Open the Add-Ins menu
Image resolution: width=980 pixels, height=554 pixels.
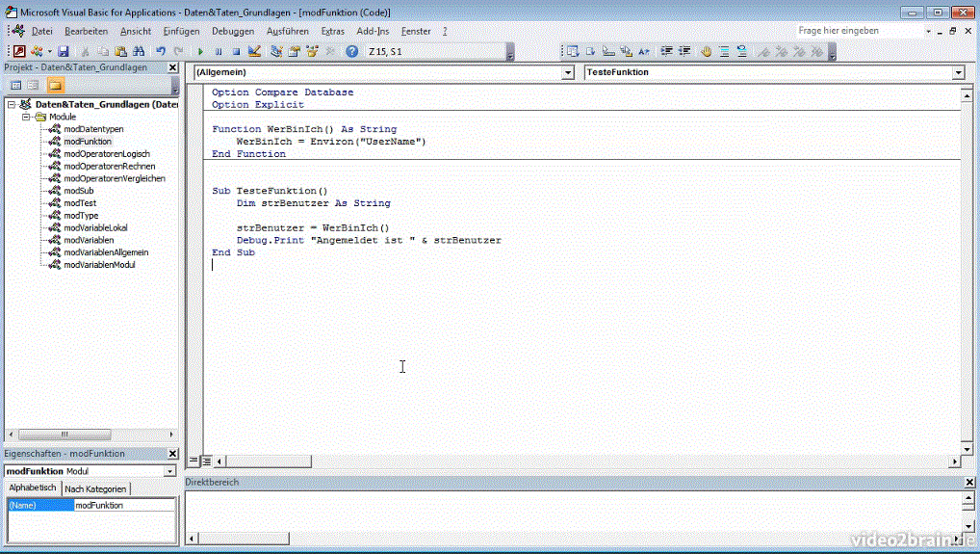tap(373, 31)
